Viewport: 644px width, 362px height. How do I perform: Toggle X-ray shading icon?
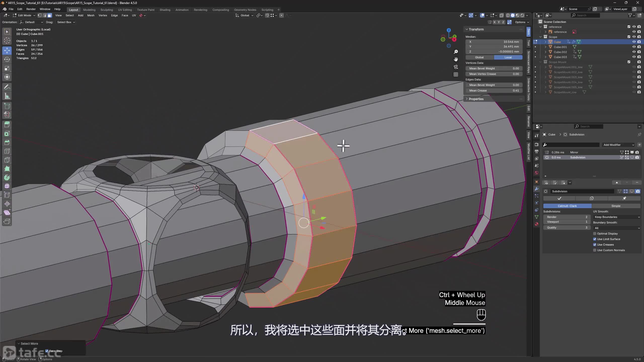pyautogui.click(x=501, y=16)
